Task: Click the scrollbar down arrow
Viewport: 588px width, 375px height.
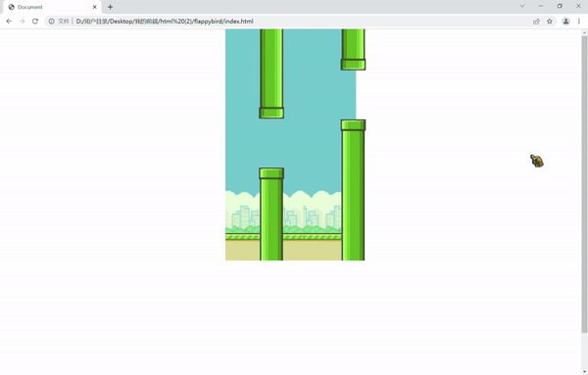Action: coord(584,372)
